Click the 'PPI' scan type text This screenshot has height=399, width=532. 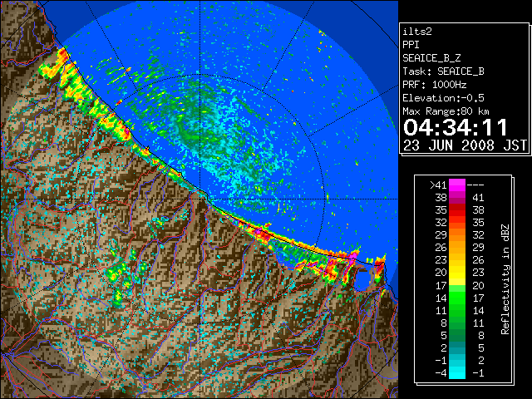(x=411, y=45)
